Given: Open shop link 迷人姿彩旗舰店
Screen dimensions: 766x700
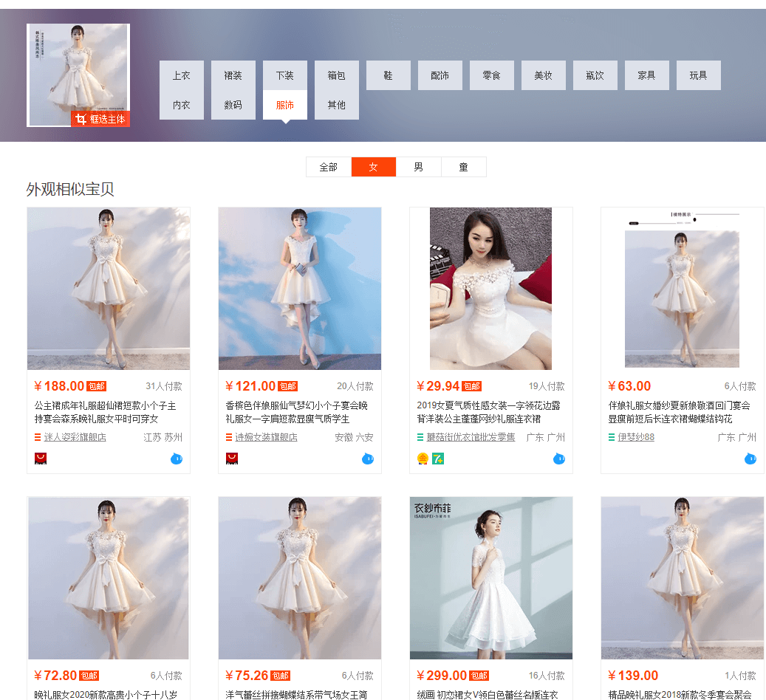Looking at the screenshot, I should (x=75, y=437).
